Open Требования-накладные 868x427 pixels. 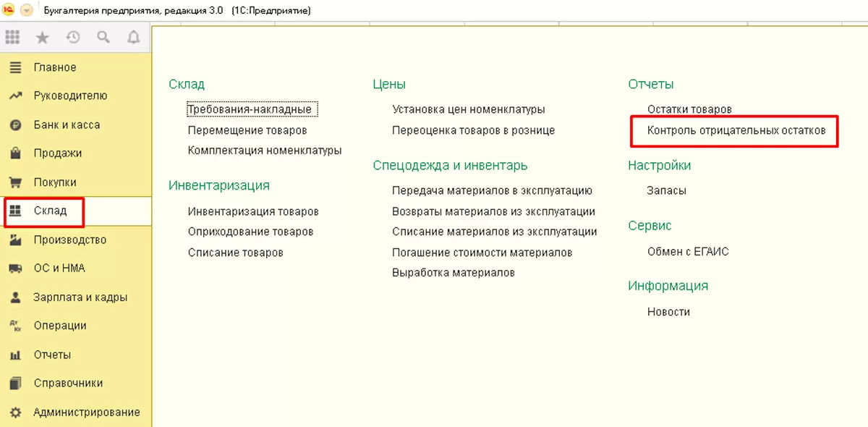pos(250,109)
